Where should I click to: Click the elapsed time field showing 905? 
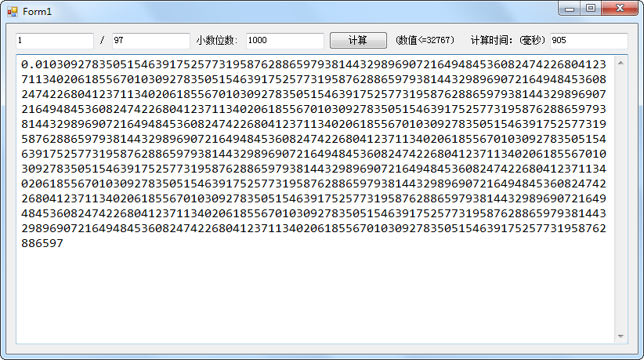[588, 41]
